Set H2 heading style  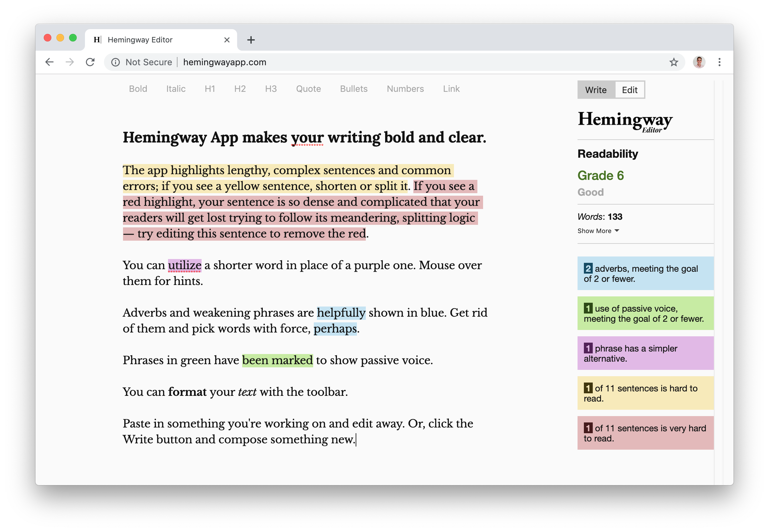click(240, 89)
